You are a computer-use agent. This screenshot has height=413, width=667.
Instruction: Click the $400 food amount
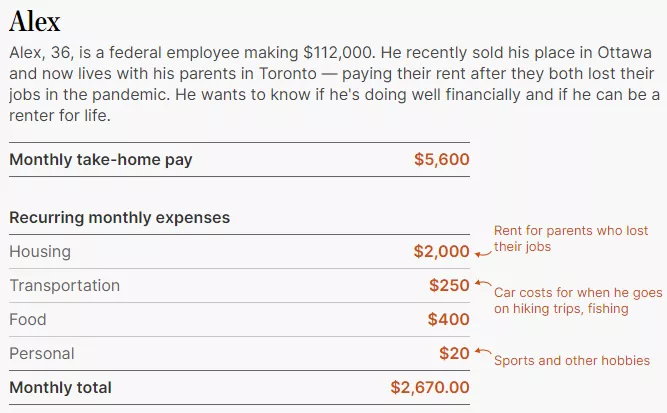coord(448,319)
